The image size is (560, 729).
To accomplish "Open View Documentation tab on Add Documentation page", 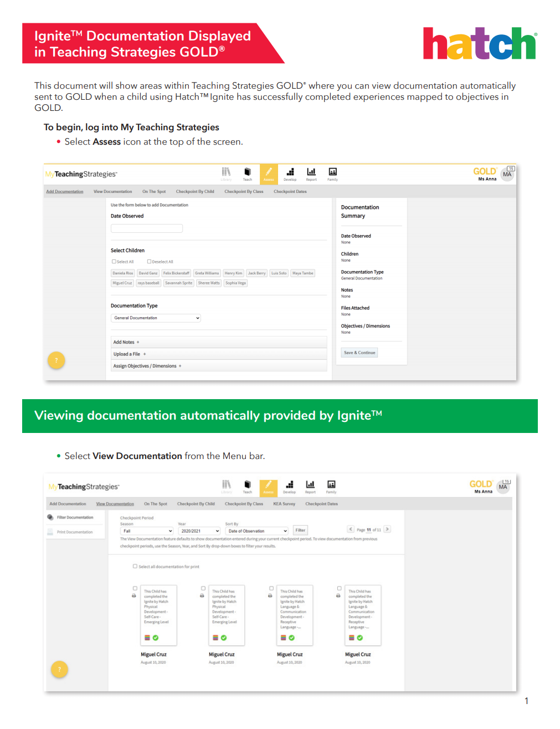I will 113,192.
